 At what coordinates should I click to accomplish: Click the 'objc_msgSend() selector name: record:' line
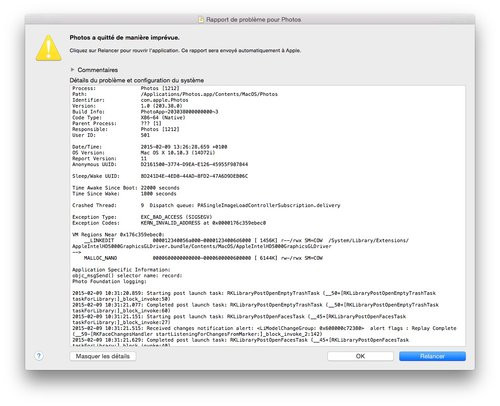(127, 276)
